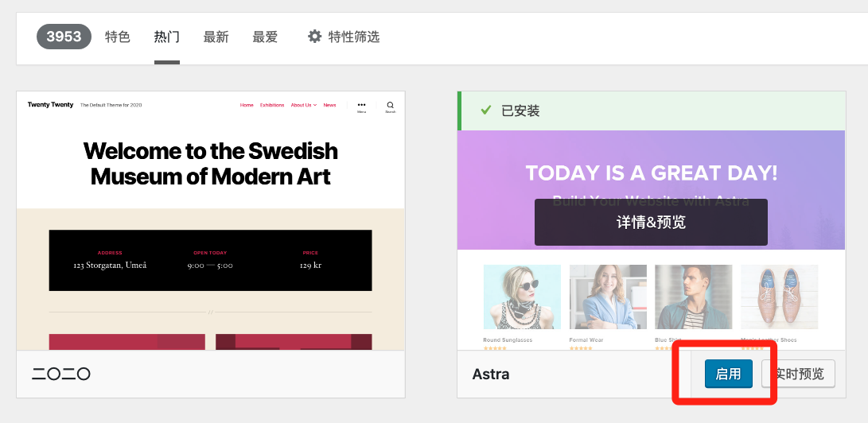Click the Blue Shirt product image

[x=694, y=297]
